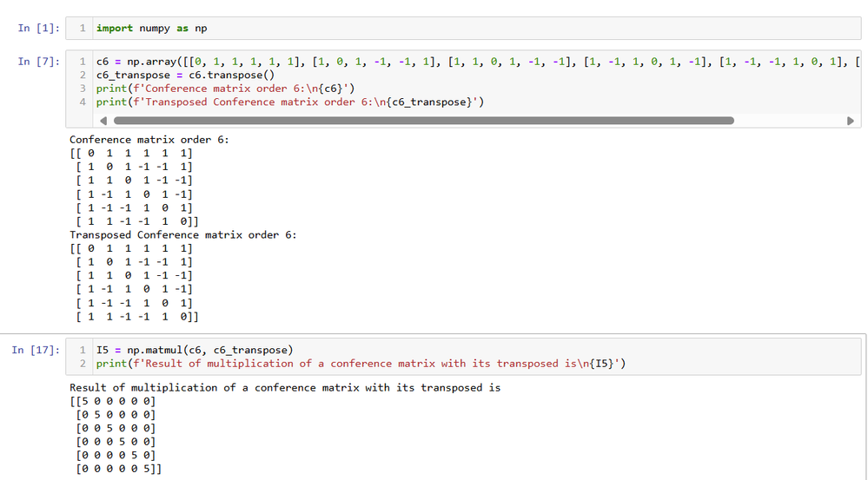
Task: Click the 'Transposed Conference matrix order 6:' output heading
Action: click(x=182, y=235)
